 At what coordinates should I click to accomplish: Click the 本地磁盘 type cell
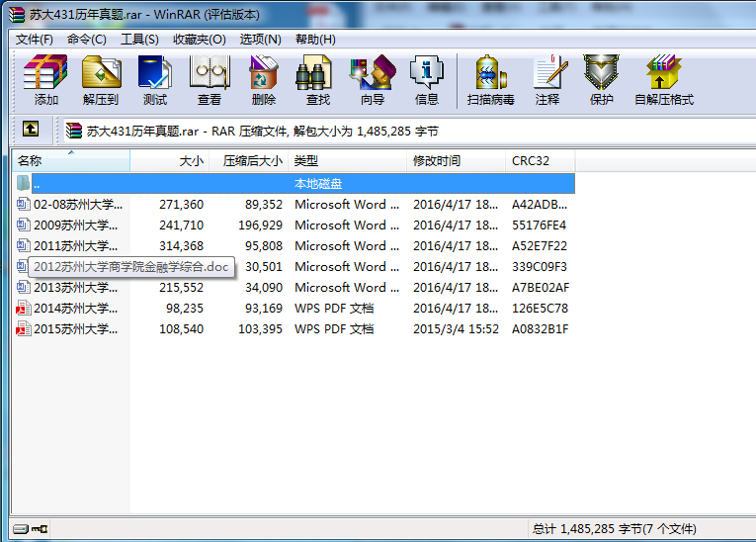318,183
